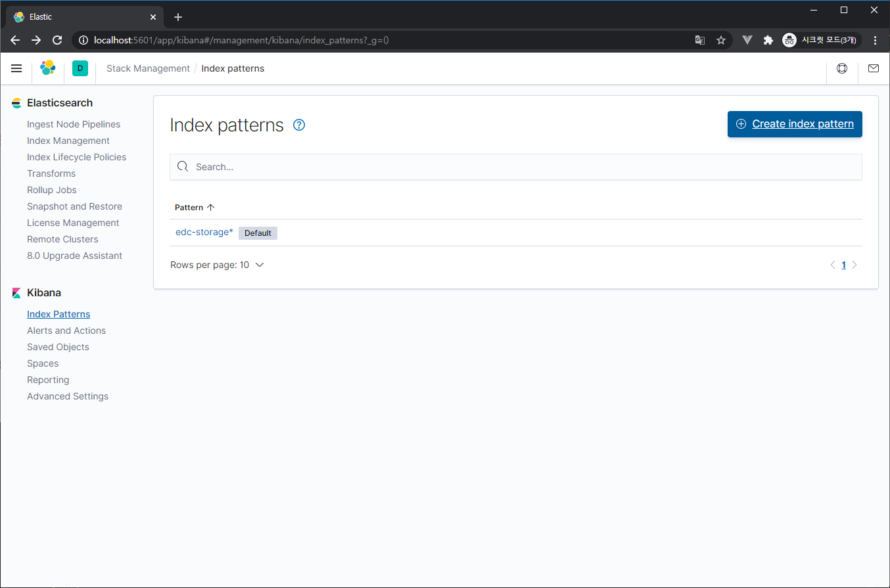
Task: Click the translate page icon
Action: tap(700, 40)
